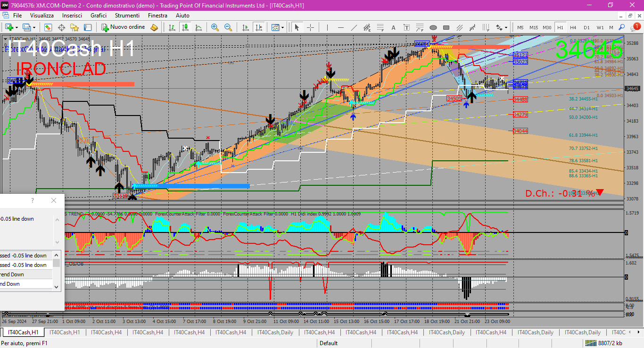
Task: Select the rectangle drawing tool
Action: 446,27
